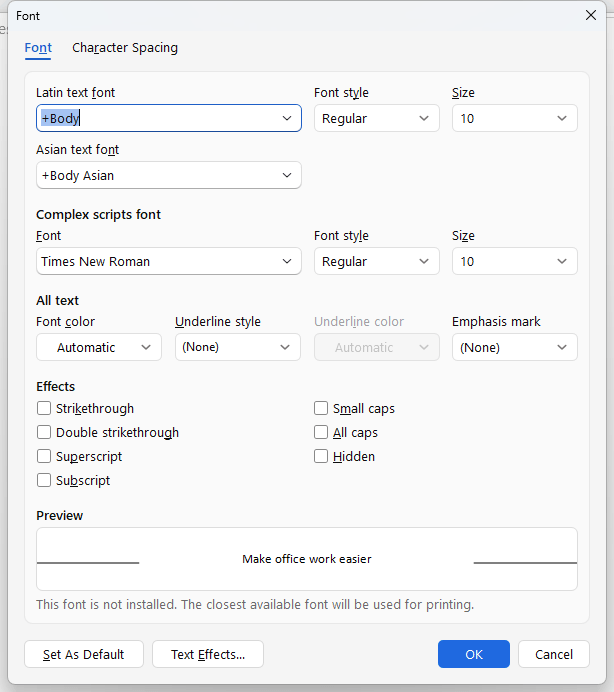The width and height of the screenshot is (614, 692).
Task: Open the Latin Font style dropdown
Action: 376,118
